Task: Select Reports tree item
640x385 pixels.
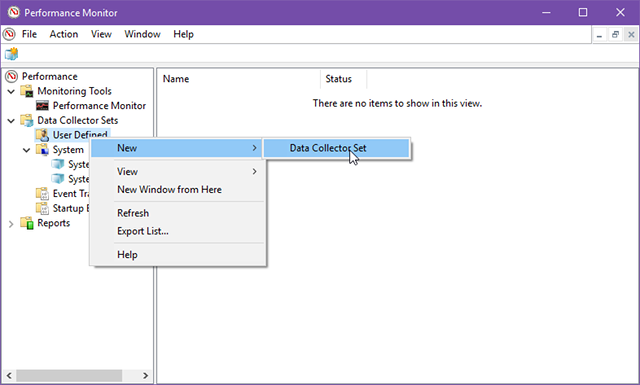Action: click(53, 223)
